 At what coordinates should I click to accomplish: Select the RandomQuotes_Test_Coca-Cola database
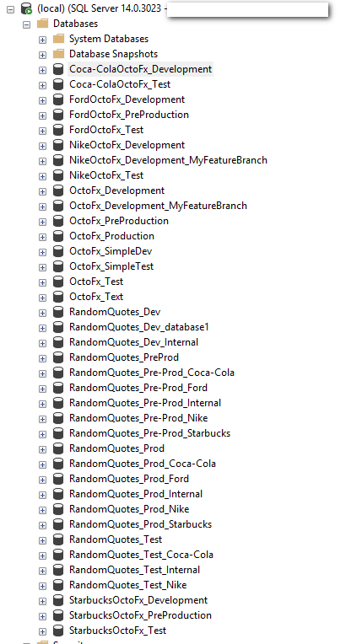141,555
